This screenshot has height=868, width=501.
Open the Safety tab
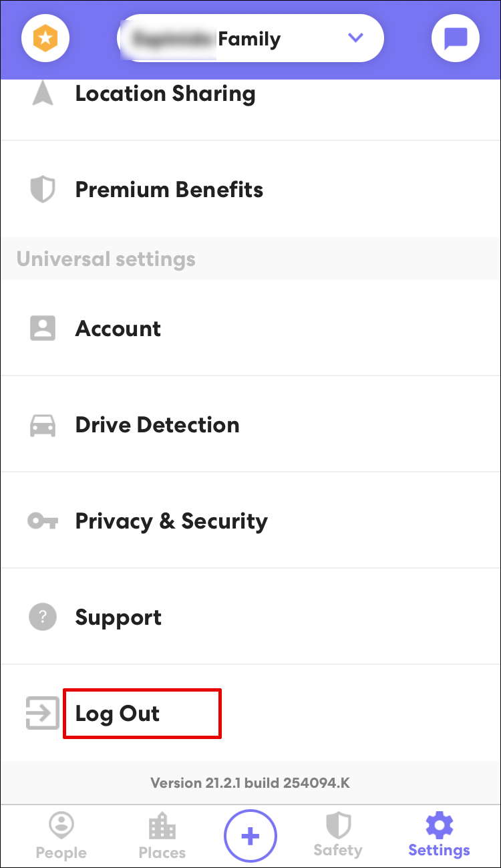click(x=337, y=835)
